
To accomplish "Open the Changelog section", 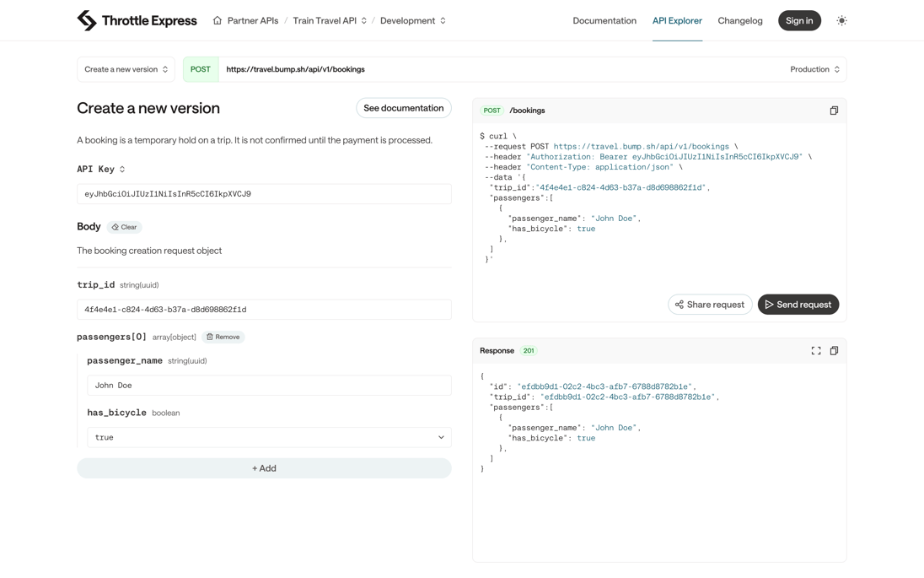I will [x=740, y=19].
